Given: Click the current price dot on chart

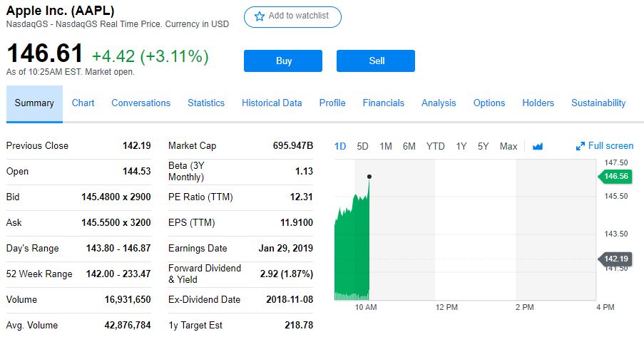Looking at the screenshot, I should (369, 176).
